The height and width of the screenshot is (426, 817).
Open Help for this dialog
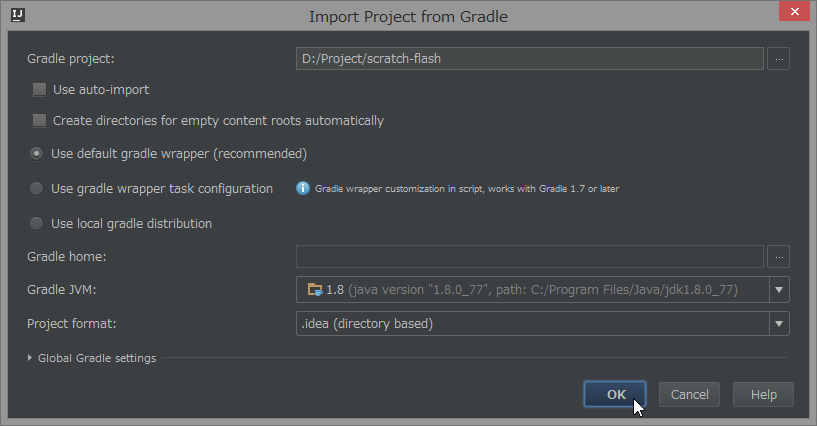click(x=763, y=395)
